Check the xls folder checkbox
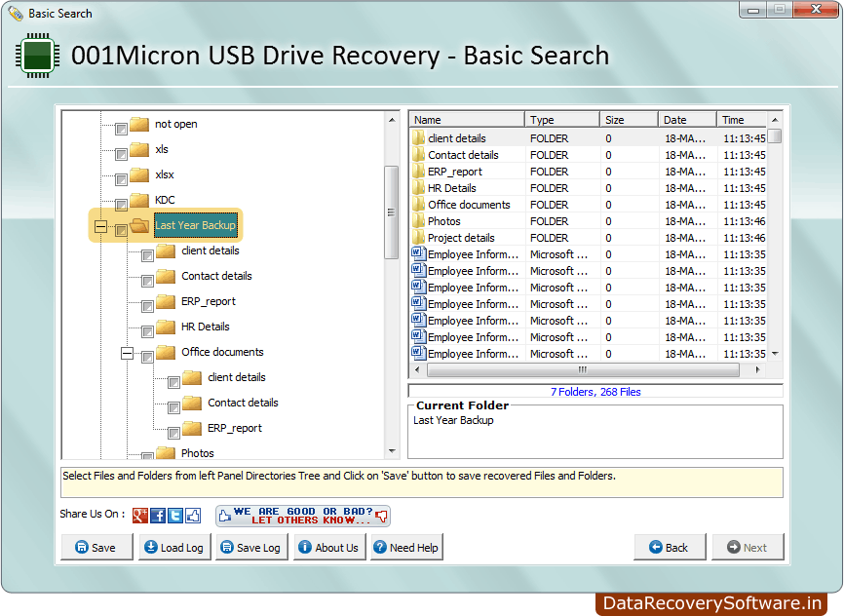 (x=121, y=155)
